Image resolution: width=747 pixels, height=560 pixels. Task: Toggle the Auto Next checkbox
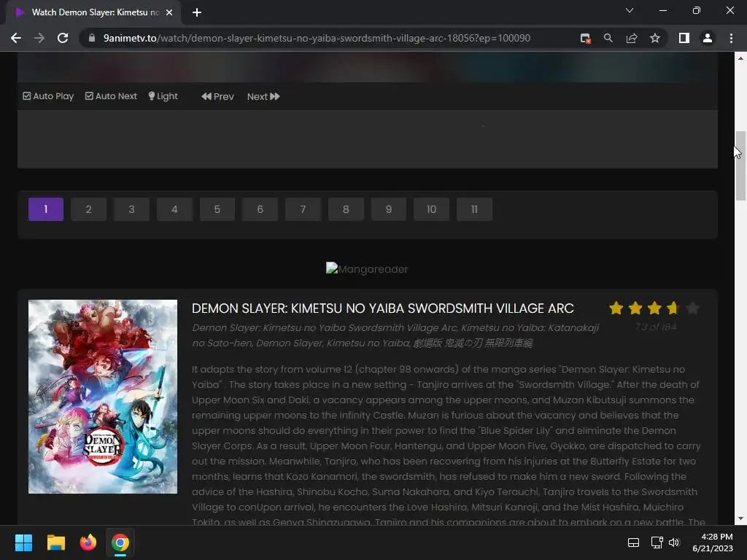tap(111, 96)
